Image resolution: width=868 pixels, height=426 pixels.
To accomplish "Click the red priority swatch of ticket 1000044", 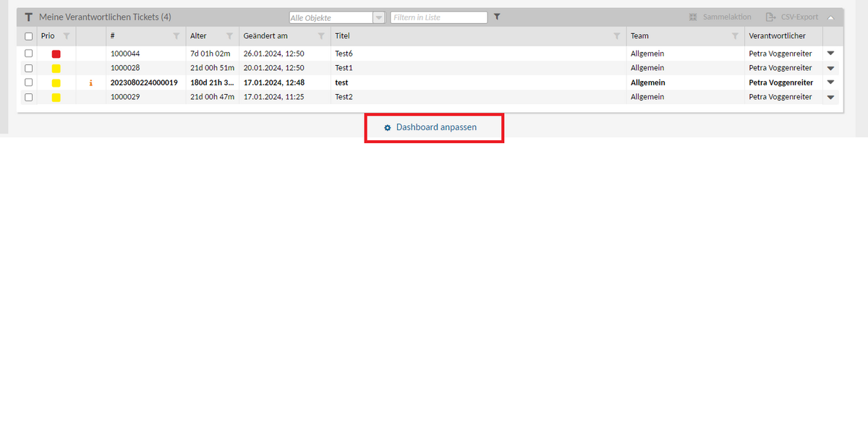I will (x=56, y=54).
